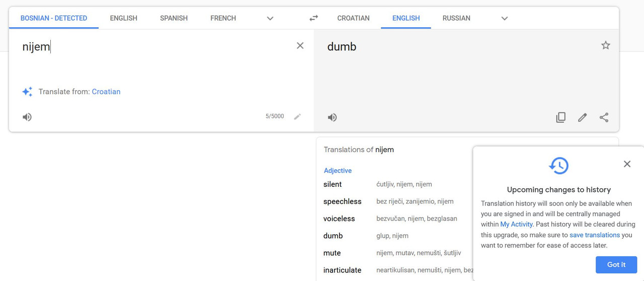
Task: Click the Got it button
Action: [616, 264]
